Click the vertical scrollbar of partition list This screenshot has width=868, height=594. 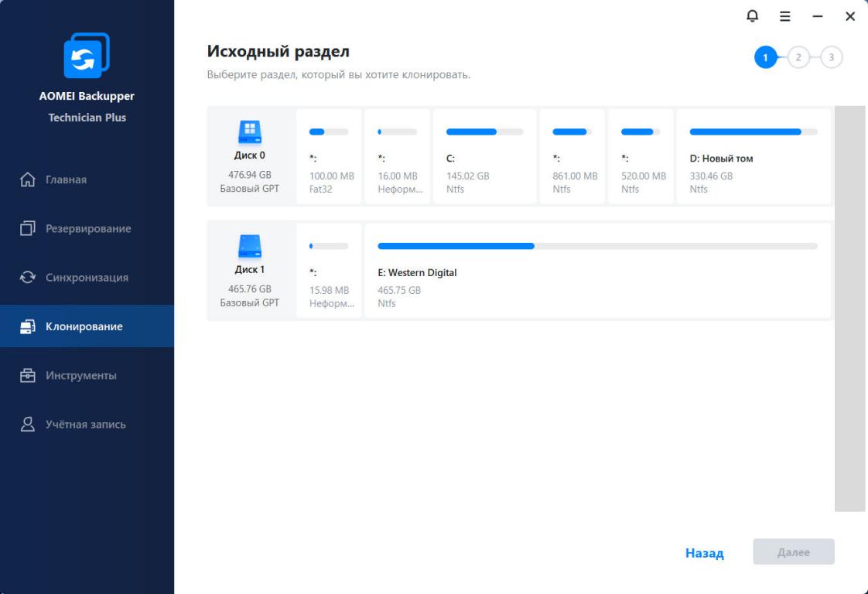pos(849,308)
